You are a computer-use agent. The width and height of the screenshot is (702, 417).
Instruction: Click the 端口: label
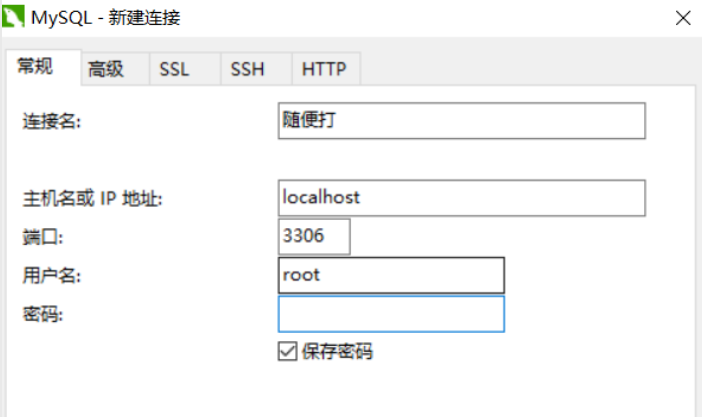pyautogui.click(x=43, y=237)
